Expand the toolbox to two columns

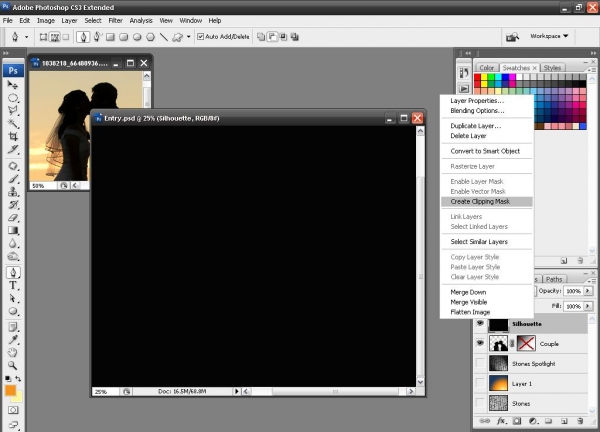click(x=6, y=53)
